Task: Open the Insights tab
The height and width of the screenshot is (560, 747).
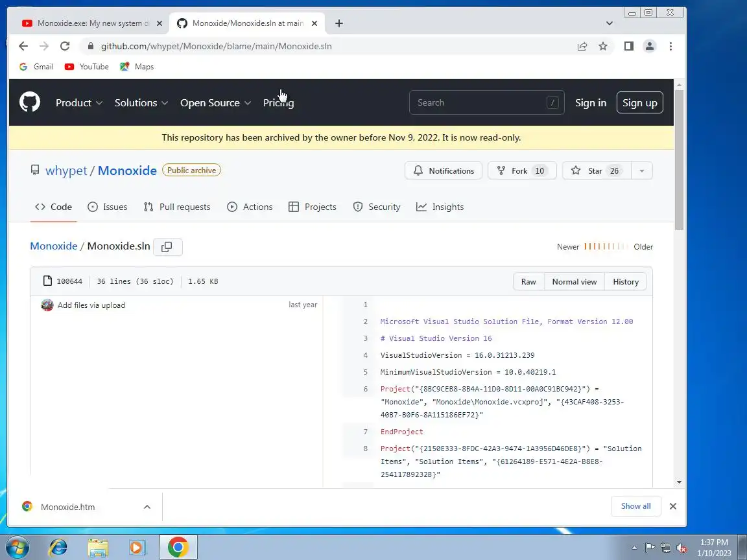Action: point(440,207)
